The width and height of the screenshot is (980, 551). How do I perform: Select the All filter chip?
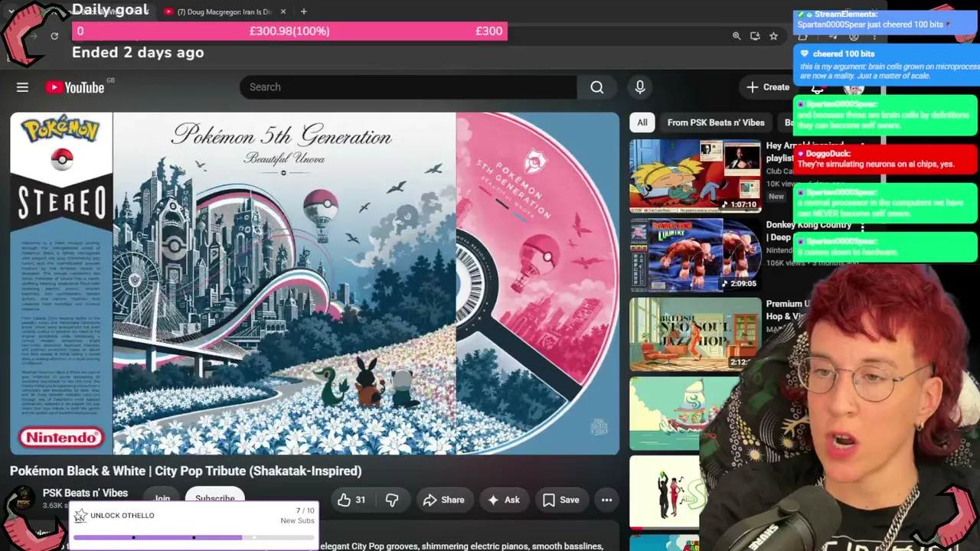[642, 122]
